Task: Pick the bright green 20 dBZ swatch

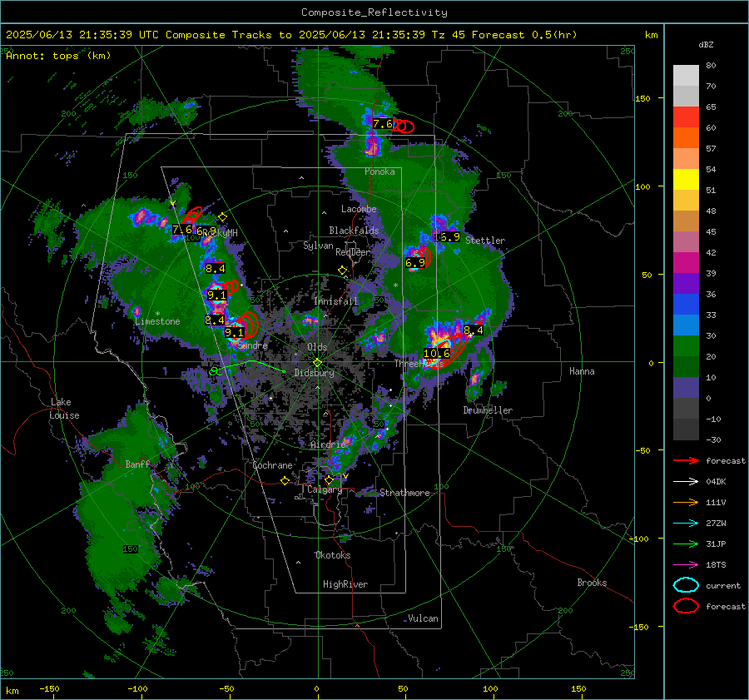Action: tap(686, 345)
